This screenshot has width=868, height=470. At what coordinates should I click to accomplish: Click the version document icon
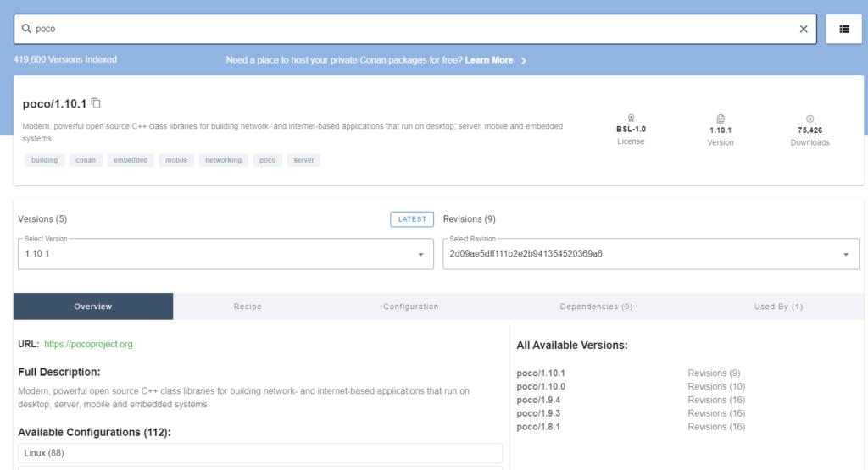[x=720, y=119]
